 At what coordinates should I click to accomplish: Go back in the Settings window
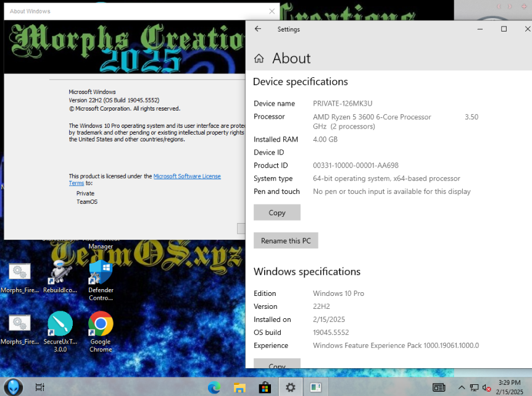(x=258, y=29)
